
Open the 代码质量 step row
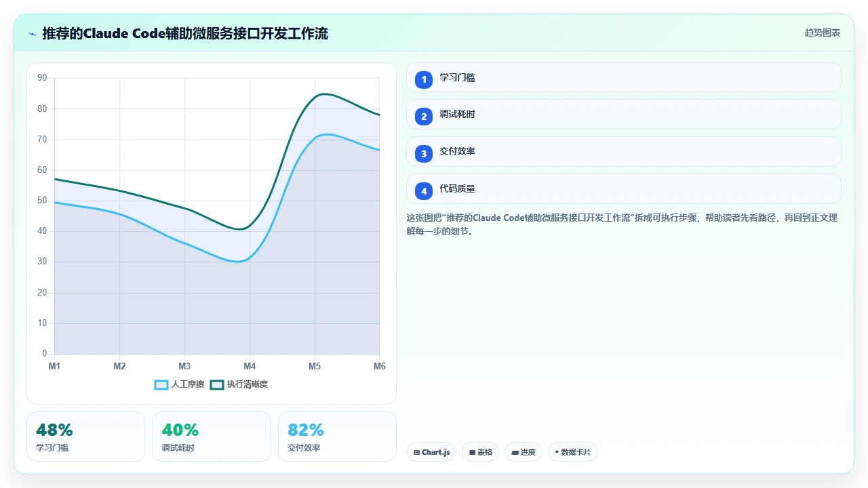623,189
